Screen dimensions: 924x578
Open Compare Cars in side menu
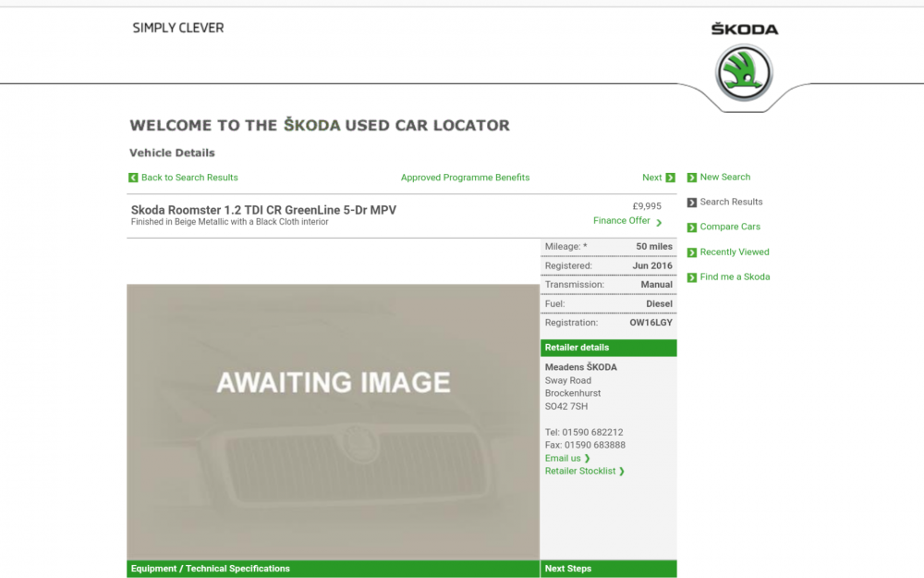pos(730,227)
